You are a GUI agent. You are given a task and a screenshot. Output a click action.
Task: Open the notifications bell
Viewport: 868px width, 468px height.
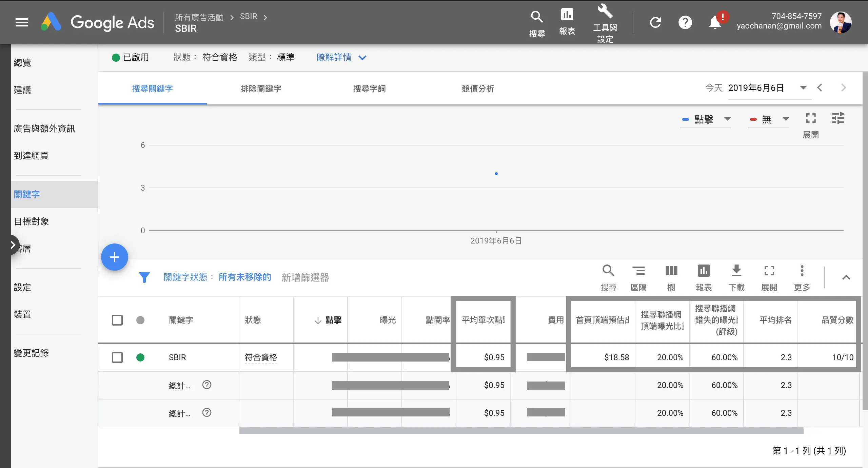[715, 22]
